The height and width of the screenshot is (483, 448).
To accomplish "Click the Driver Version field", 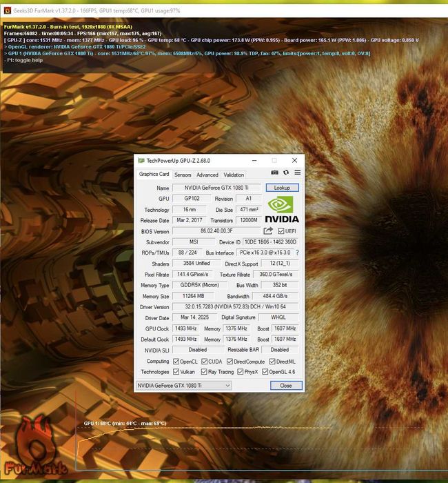I will [236, 307].
